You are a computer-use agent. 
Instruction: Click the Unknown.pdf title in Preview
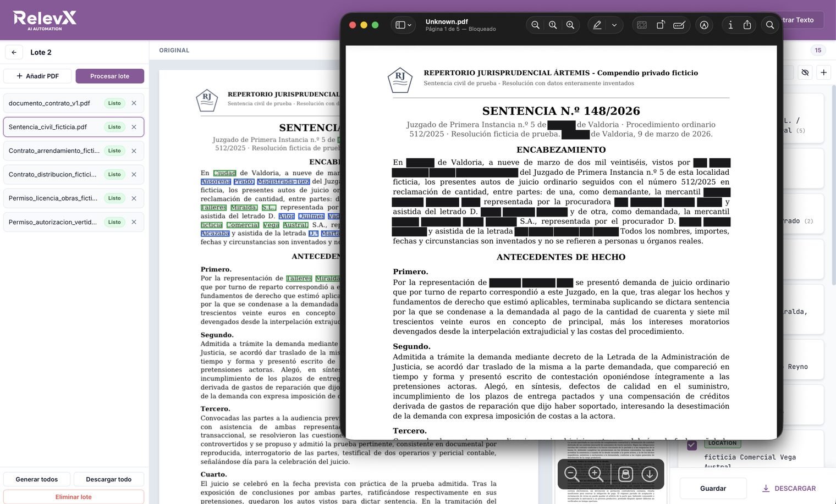click(447, 21)
